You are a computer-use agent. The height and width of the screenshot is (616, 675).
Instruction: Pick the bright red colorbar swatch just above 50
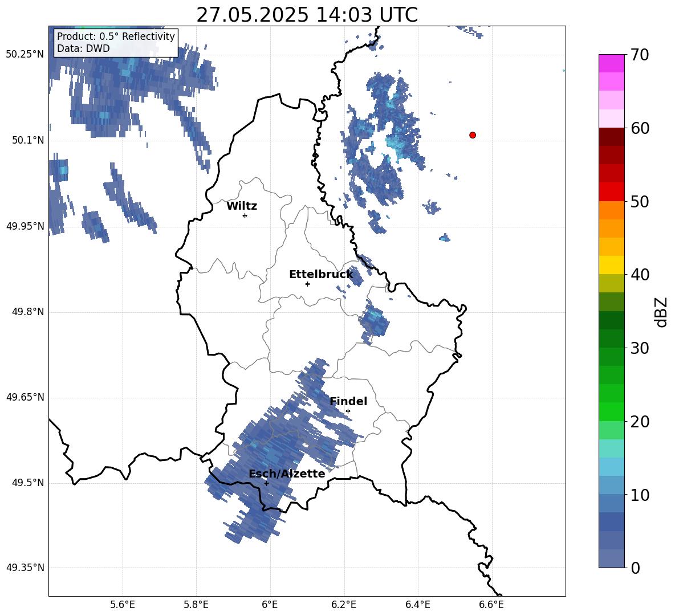coord(612,192)
